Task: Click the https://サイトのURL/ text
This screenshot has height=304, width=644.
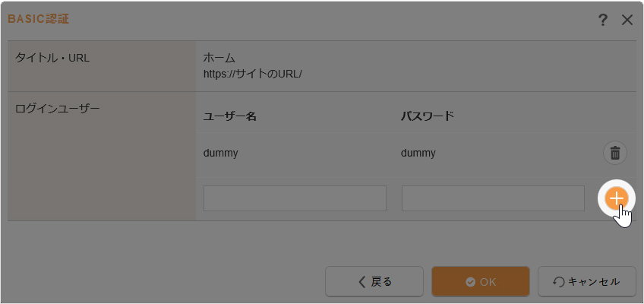Action: (253, 74)
